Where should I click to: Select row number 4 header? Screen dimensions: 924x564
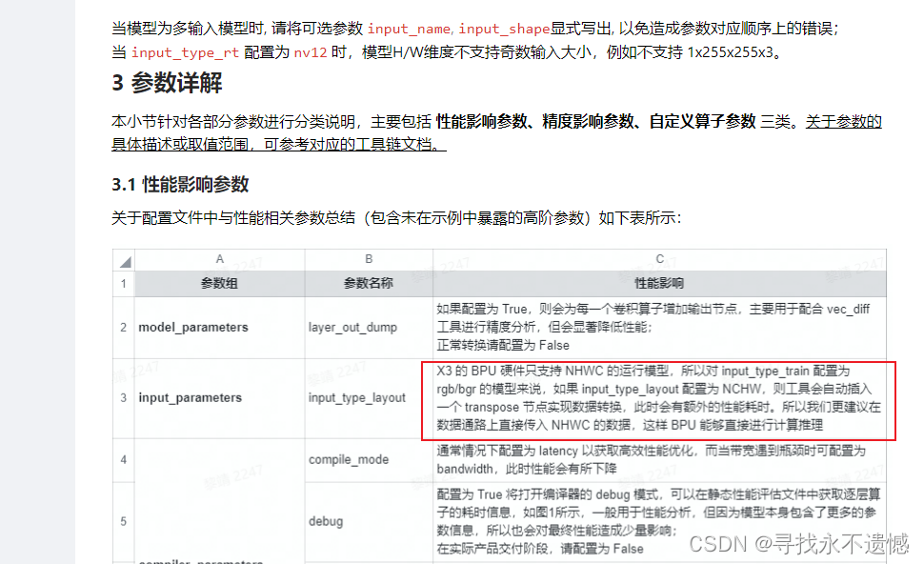tap(123, 460)
